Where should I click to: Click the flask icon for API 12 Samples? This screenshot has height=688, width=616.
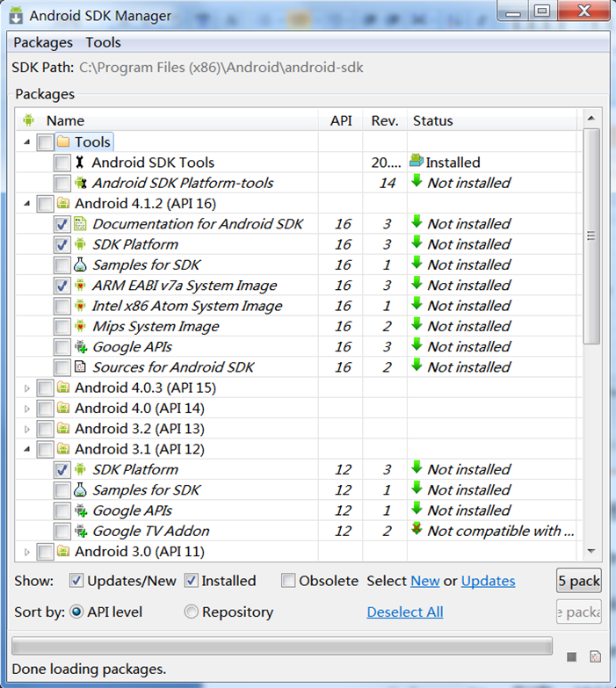[80, 489]
